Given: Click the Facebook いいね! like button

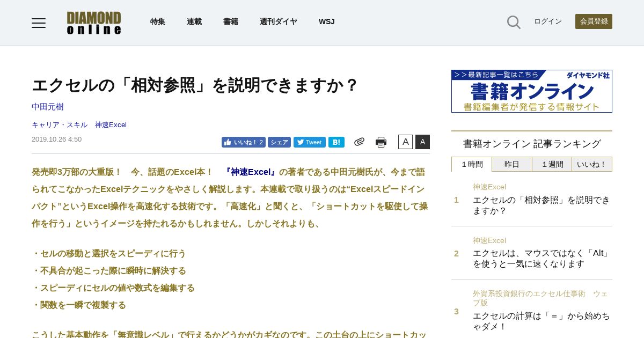Looking at the screenshot, I should [244, 142].
